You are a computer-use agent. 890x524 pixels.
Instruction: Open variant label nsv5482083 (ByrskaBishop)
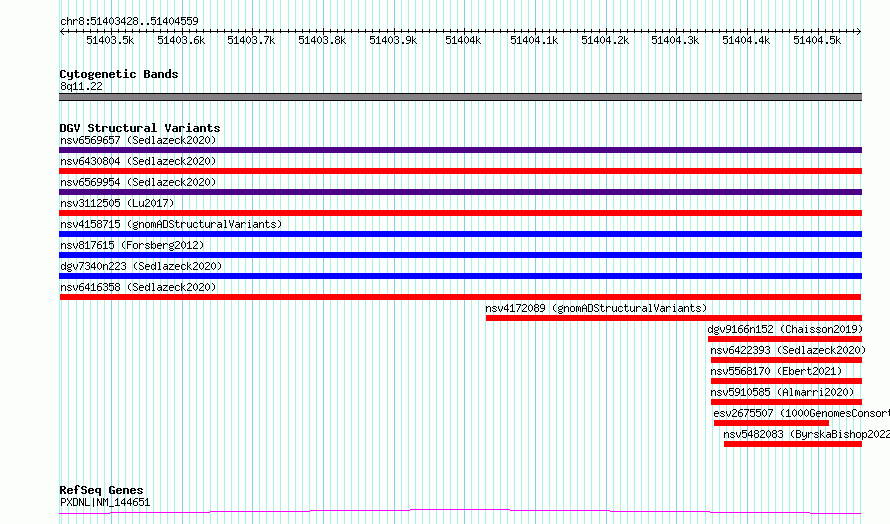pyautogui.click(x=807, y=434)
